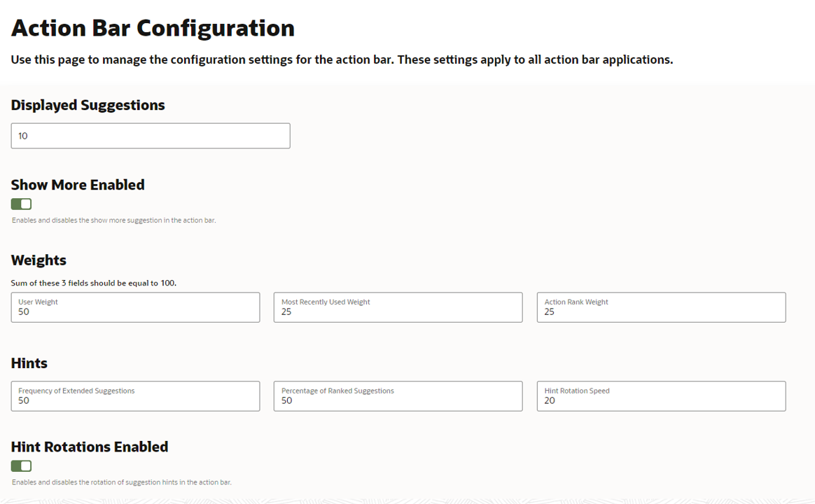Click the Frequency of Extended Suggestions field
The height and width of the screenshot is (504, 815).
(135, 396)
